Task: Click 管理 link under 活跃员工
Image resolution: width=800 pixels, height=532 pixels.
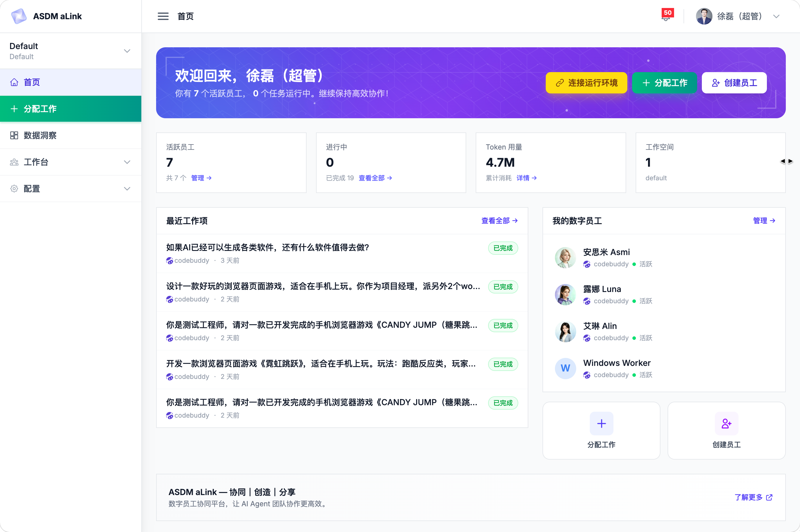Action: coord(202,178)
